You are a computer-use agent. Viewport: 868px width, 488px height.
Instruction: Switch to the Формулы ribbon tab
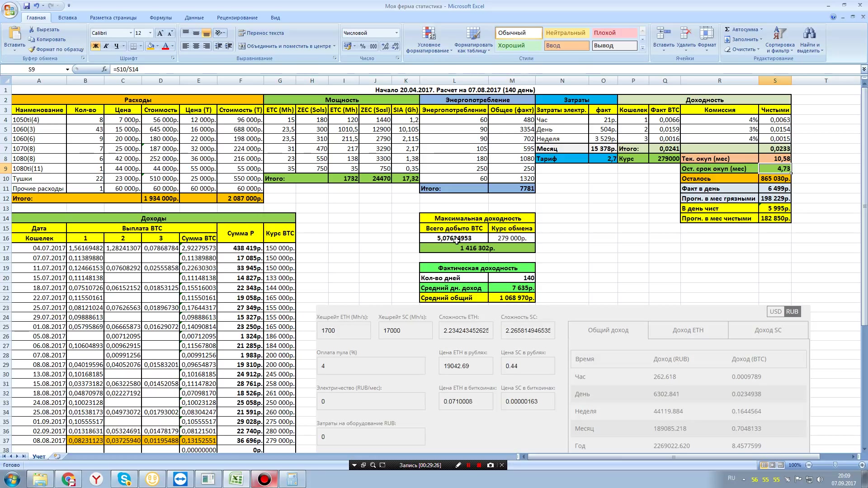click(x=160, y=18)
